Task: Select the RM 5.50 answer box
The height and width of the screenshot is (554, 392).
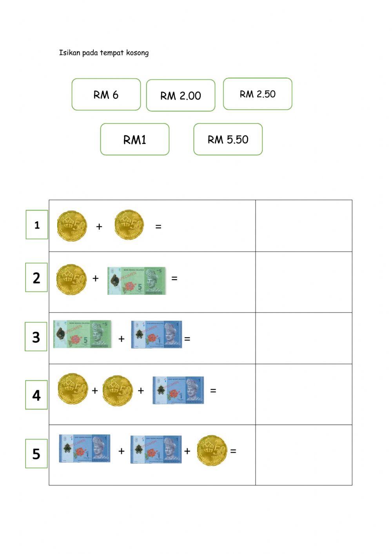Action: [228, 140]
